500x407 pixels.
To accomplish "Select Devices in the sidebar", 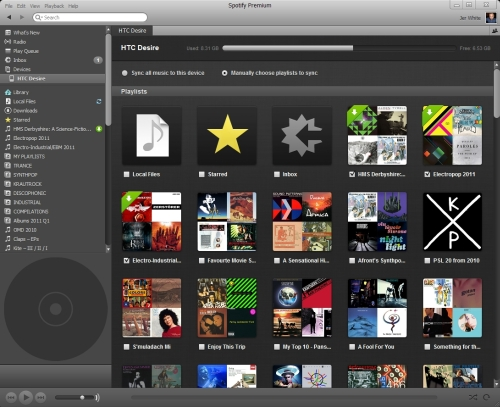I will point(22,69).
